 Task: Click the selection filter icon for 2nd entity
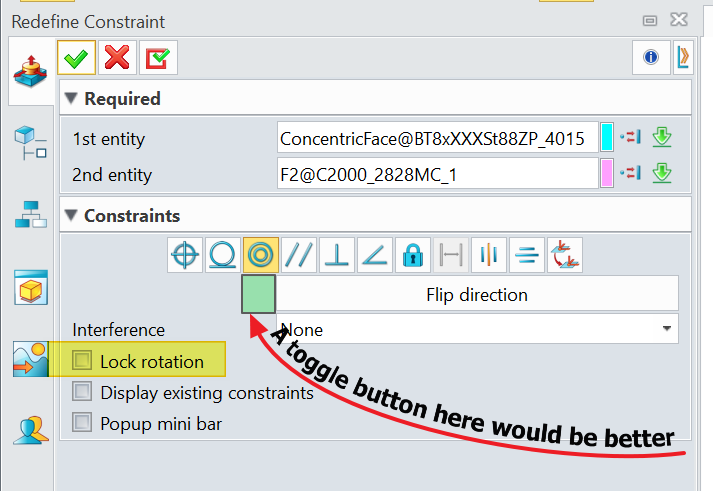tap(631, 173)
